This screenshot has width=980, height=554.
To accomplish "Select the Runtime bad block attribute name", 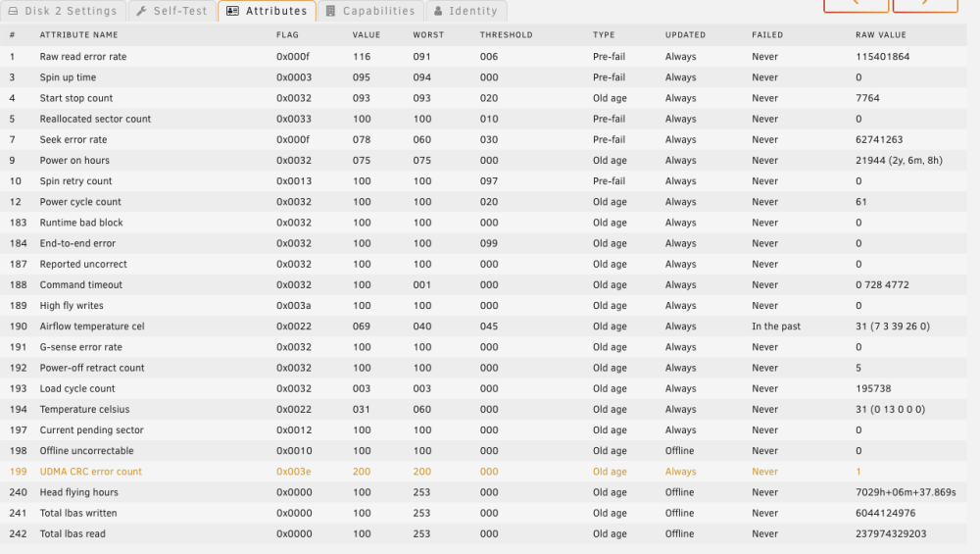I will tap(81, 223).
